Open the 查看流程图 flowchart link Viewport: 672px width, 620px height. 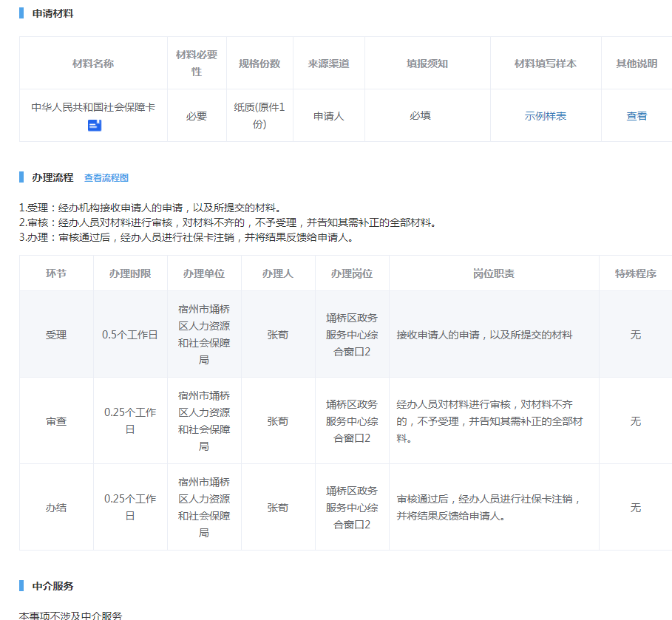coord(106,178)
